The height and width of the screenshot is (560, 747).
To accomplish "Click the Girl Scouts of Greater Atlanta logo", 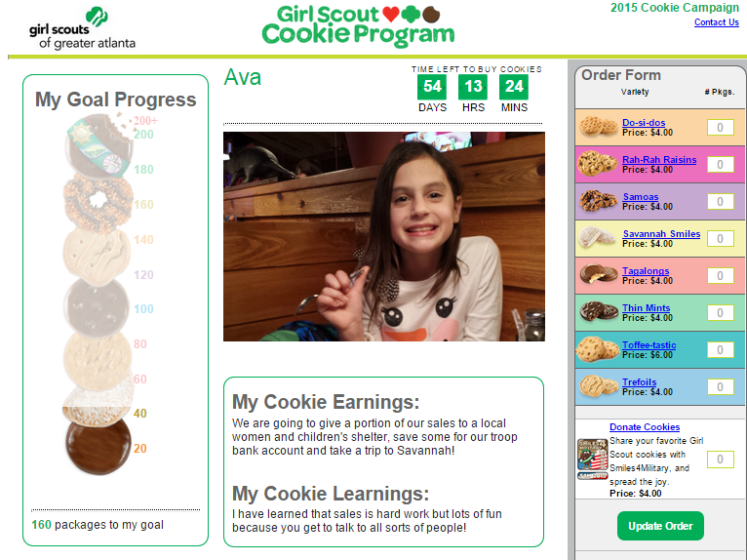I will pyautogui.click(x=82, y=28).
